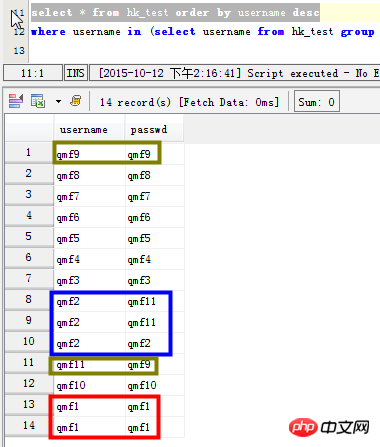Image resolution: width=380 pixels, height=447 pixels.
Task: Select row header 2
Action: click(x=29, y=174)
